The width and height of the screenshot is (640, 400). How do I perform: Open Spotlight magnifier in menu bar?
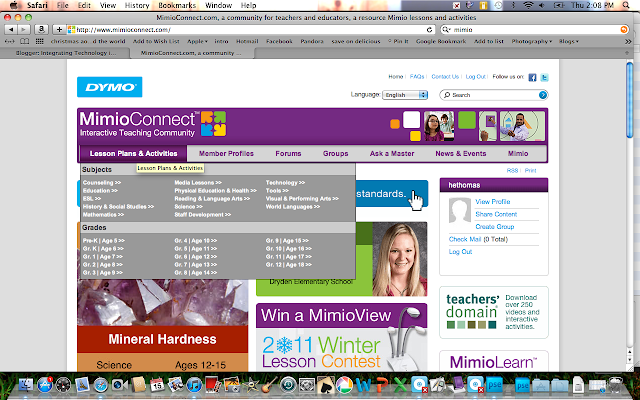point(626,5)
